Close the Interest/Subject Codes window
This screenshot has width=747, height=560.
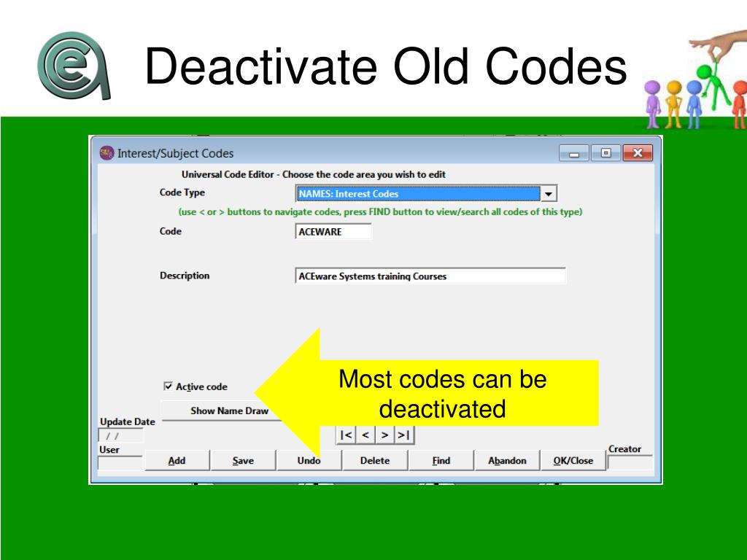638,153
